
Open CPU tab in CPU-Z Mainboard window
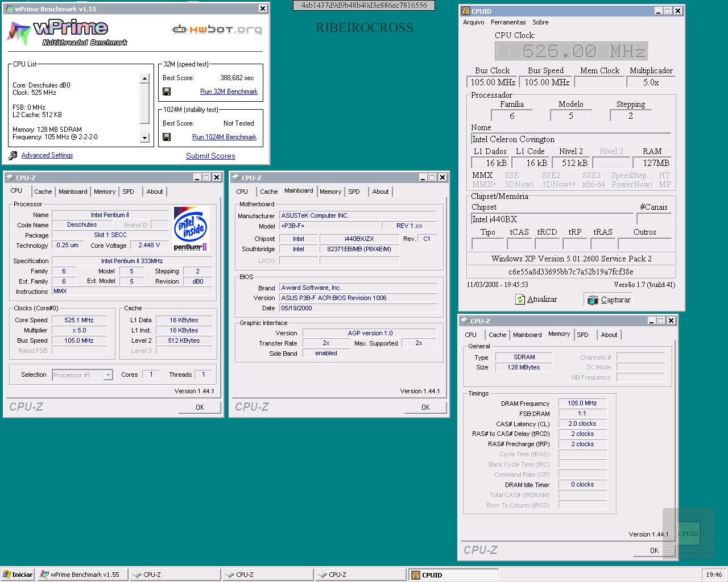pyautogui.click(x=242, y=192)
